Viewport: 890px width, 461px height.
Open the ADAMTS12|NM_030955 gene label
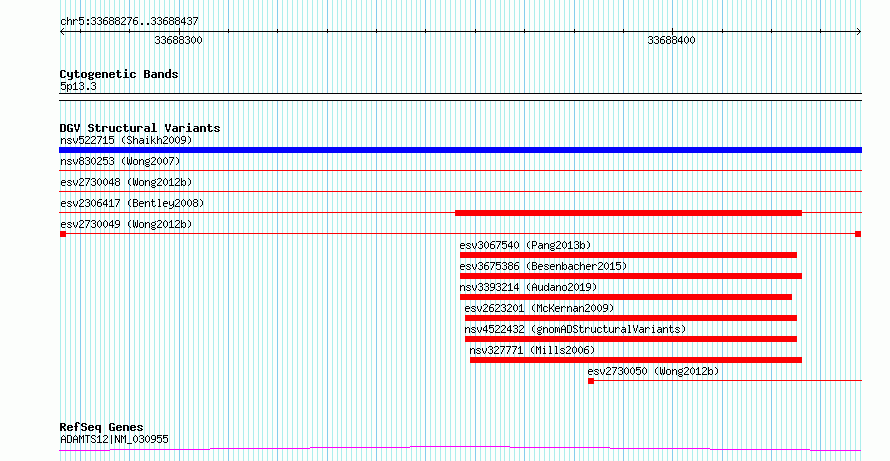tap(114, 439)
